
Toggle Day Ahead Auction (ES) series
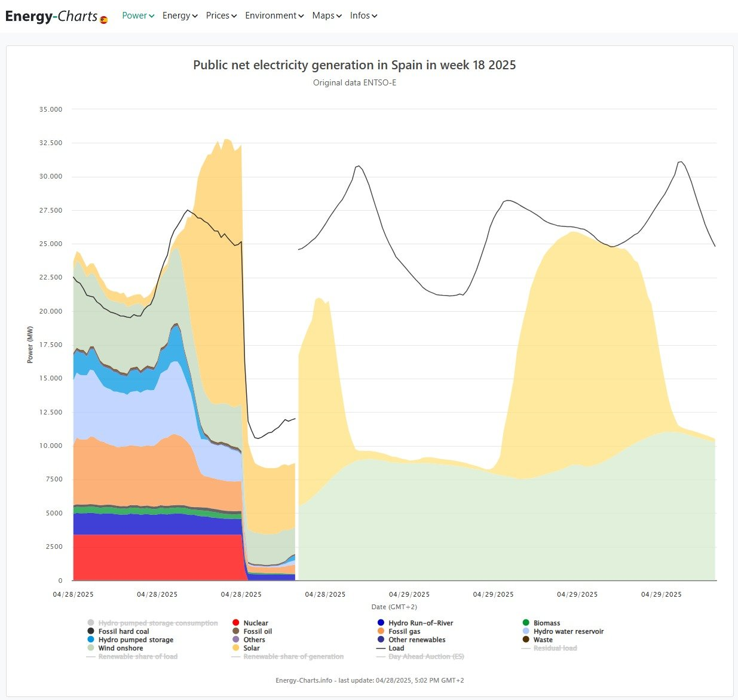click(425, 656)
